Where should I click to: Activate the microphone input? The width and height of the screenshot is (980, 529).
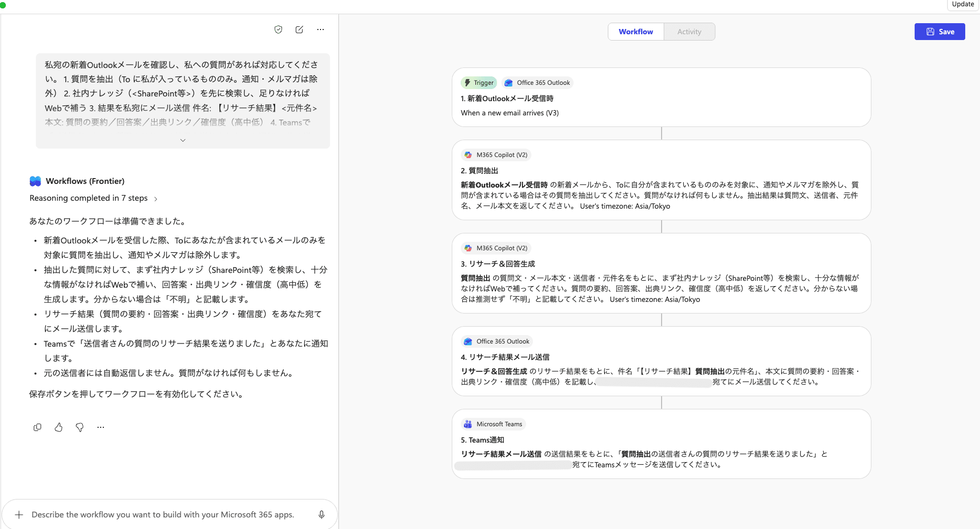(322, 515)
